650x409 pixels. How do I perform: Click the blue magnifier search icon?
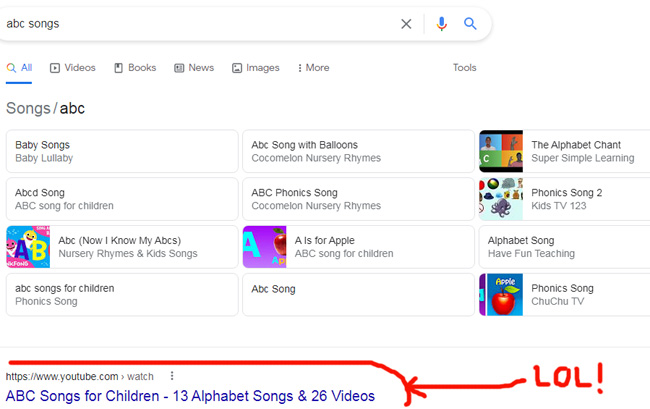[x=470, y=24]
